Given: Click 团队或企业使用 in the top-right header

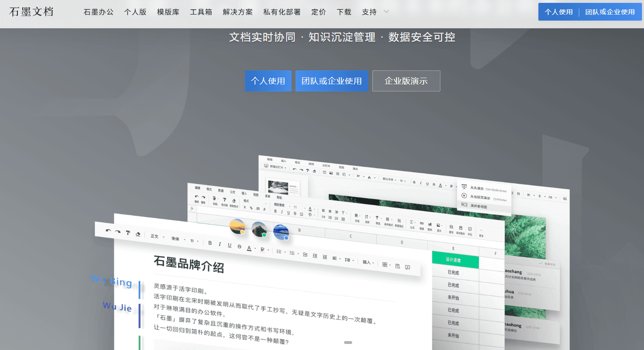Looking at the screenshot, I should (x=610, y=12).
